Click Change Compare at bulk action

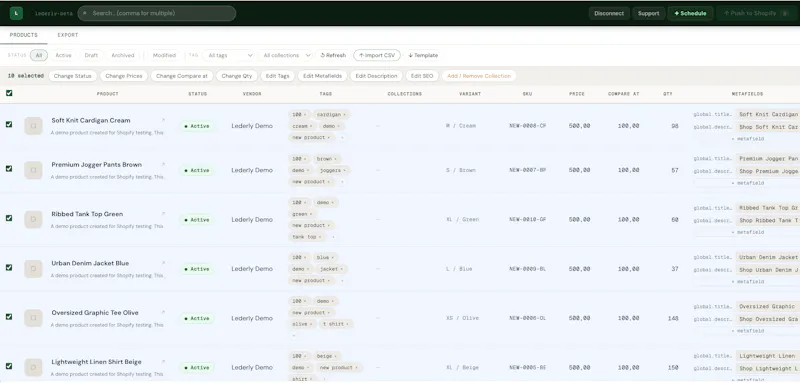[x=182, y=76]
